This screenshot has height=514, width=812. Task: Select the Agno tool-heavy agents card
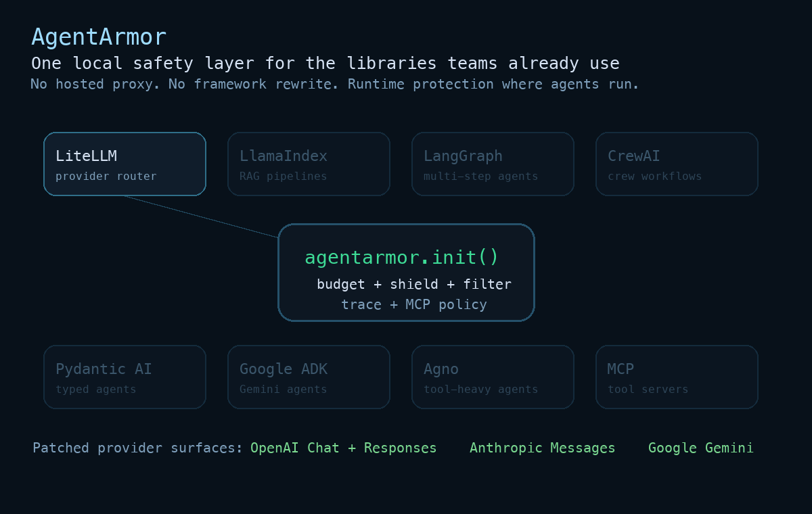click(x=493, y=377)
